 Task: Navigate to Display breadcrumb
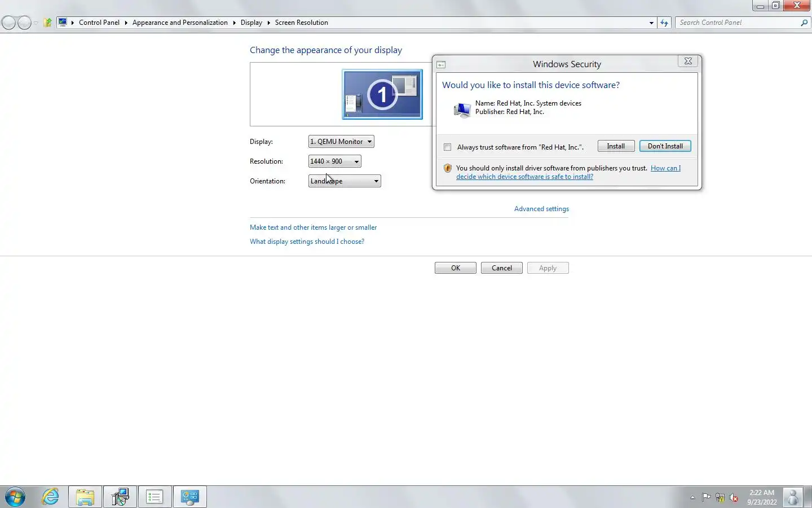coord(251,23)
